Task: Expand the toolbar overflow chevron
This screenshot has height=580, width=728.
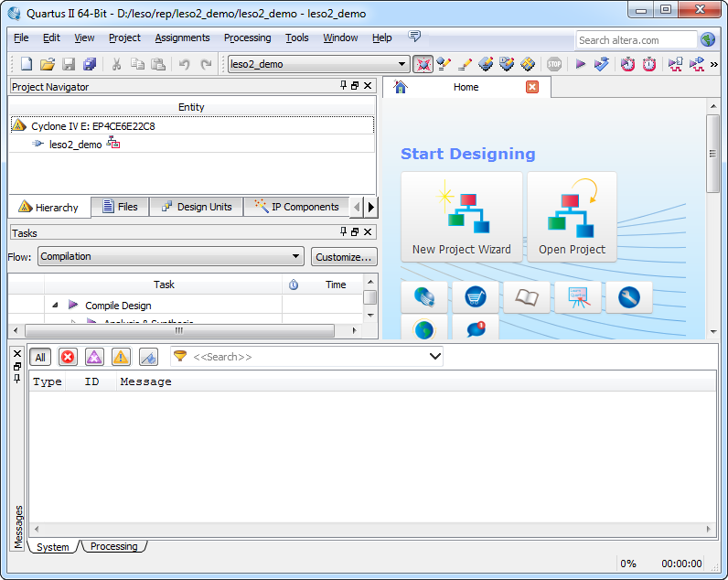Action: [714, 65]
